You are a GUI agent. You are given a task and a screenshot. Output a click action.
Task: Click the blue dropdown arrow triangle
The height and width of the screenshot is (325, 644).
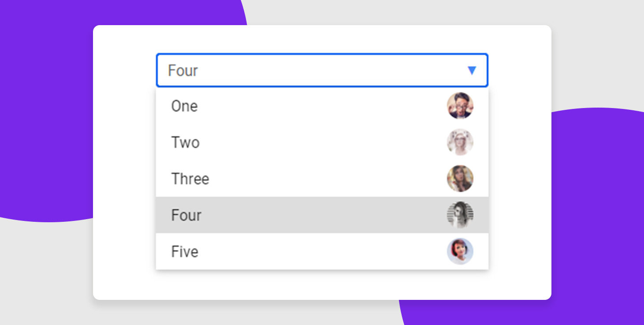(x=472, y=71)
